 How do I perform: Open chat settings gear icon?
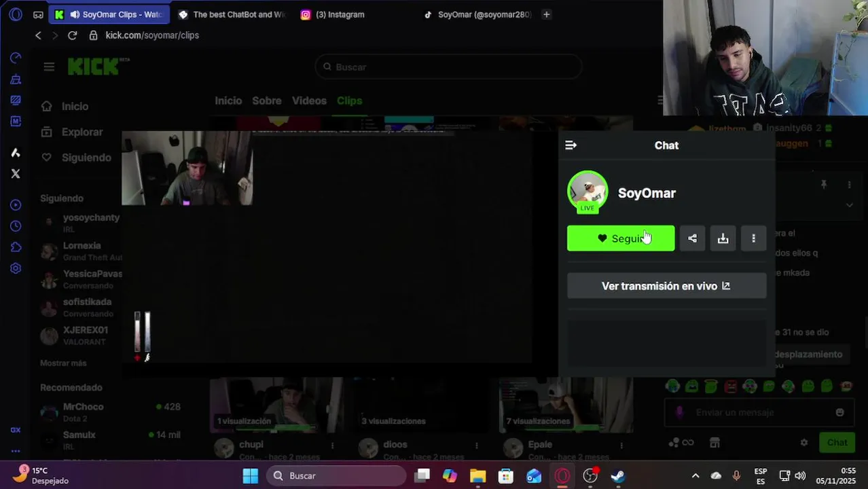pyautogui.click(x=804, y=442)
